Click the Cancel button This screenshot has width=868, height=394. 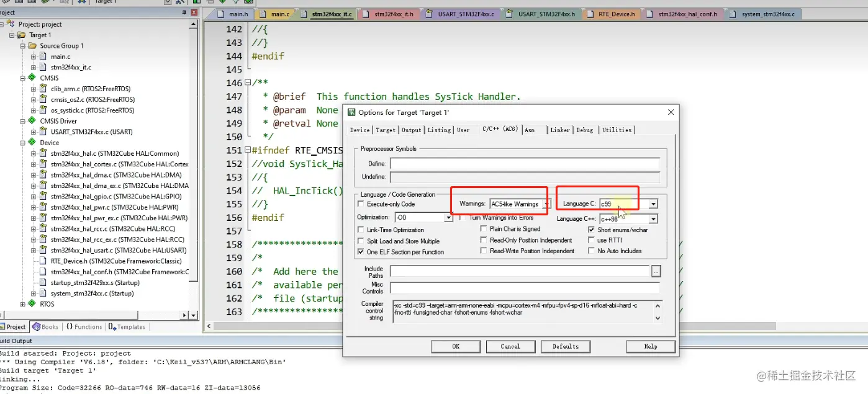point(510,346)
